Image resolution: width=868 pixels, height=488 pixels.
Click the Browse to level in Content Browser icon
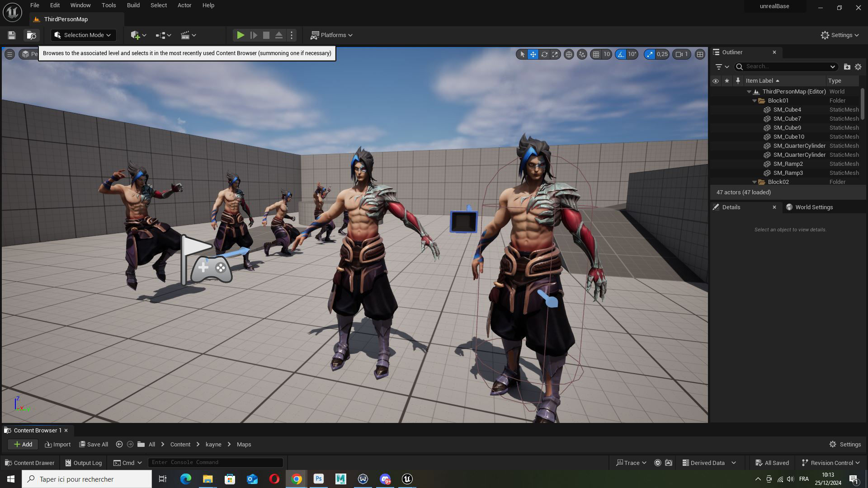(x=31, y=35)
